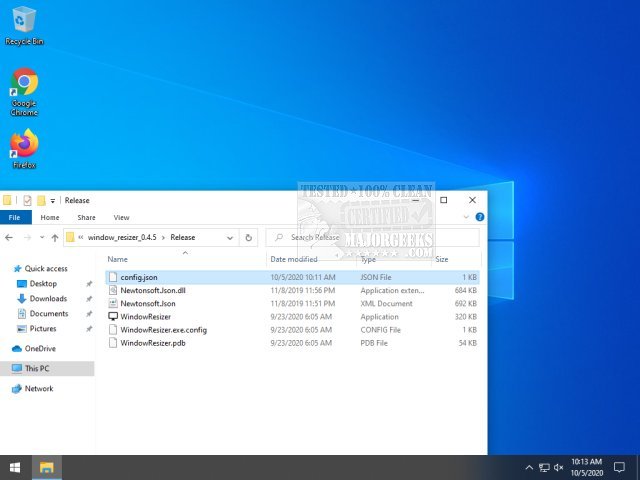640x480 pixels.
Task: Unpin Desktop using its pin icon
Action: point(89,284)
